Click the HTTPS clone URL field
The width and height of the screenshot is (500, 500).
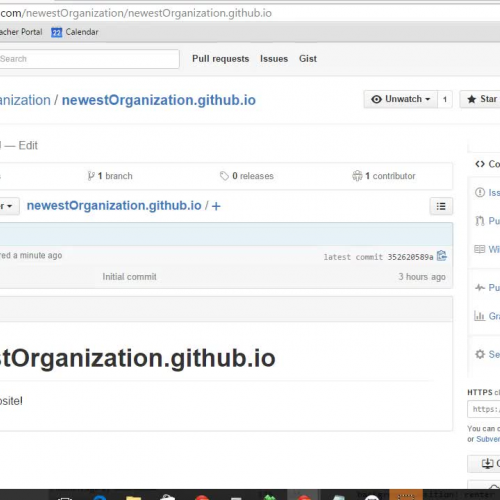(x=484, y=409)
